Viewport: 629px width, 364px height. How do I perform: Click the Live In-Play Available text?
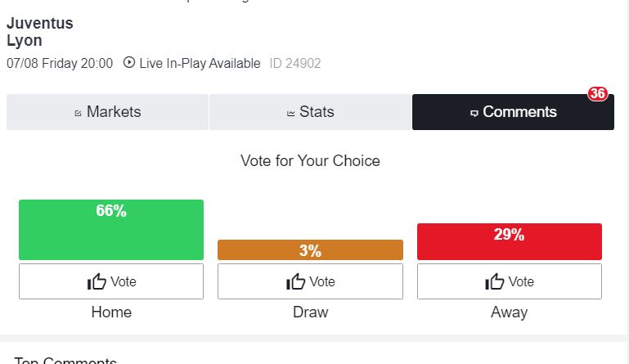pyautogui.click(x=200, y=64)
